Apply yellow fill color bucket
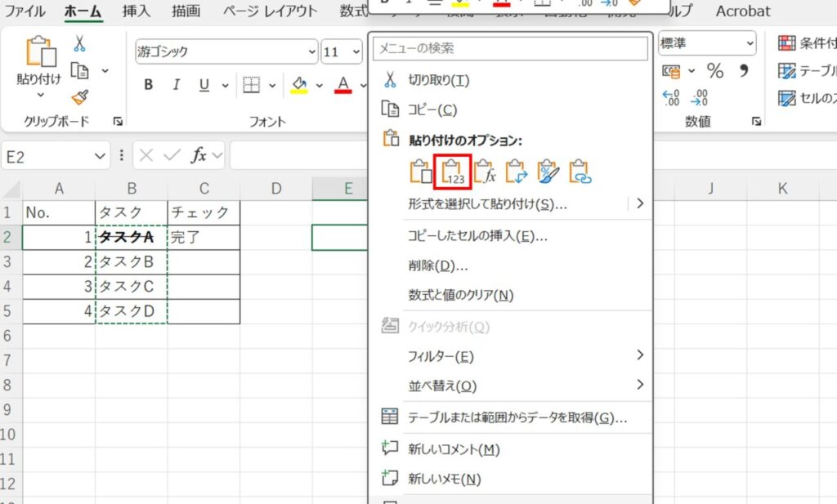This screenshot has width=837, height=504. 299,85
